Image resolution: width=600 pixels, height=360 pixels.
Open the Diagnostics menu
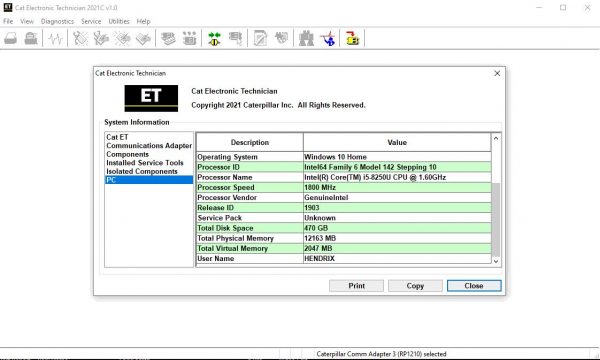57,21
